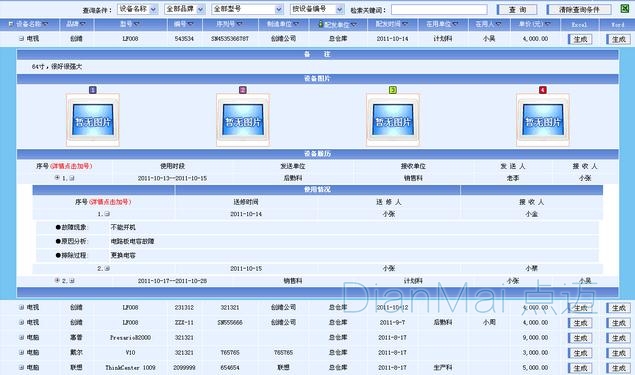Open the 全部品牌 brand dropdown
This screenshot has height=375, width=635.
pos(185,9)
